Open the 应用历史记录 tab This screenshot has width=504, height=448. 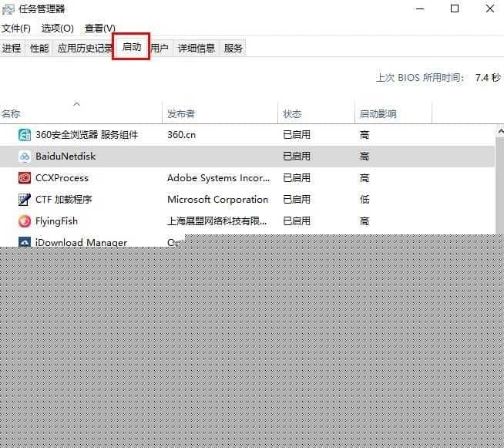(x=83, y=49)
